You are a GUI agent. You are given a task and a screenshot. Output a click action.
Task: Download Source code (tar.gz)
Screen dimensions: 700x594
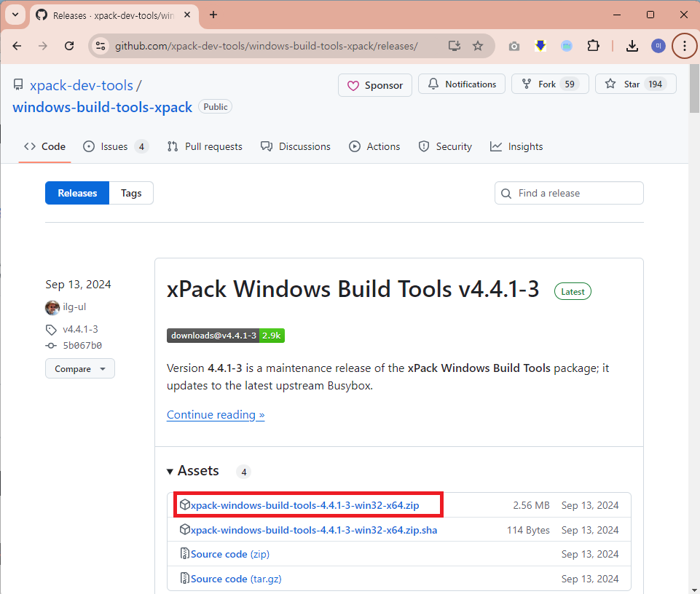(x=236, y=579)
